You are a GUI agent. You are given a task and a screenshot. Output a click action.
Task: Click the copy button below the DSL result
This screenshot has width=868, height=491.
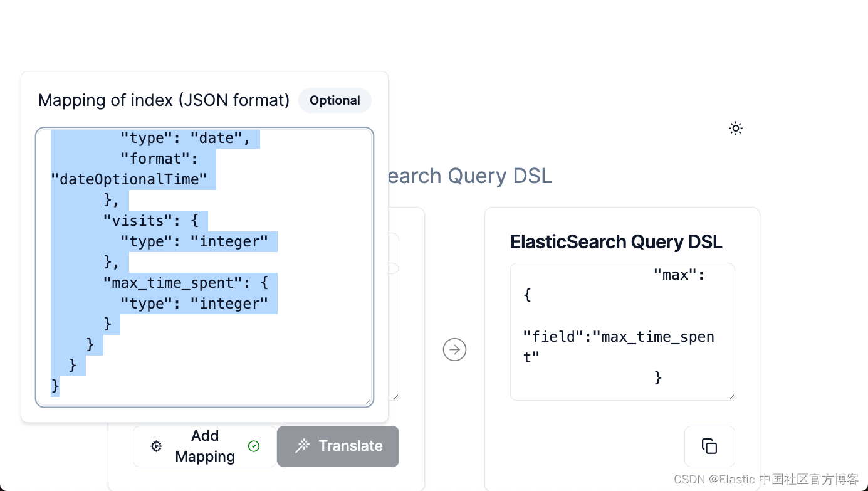coord(709,446)
